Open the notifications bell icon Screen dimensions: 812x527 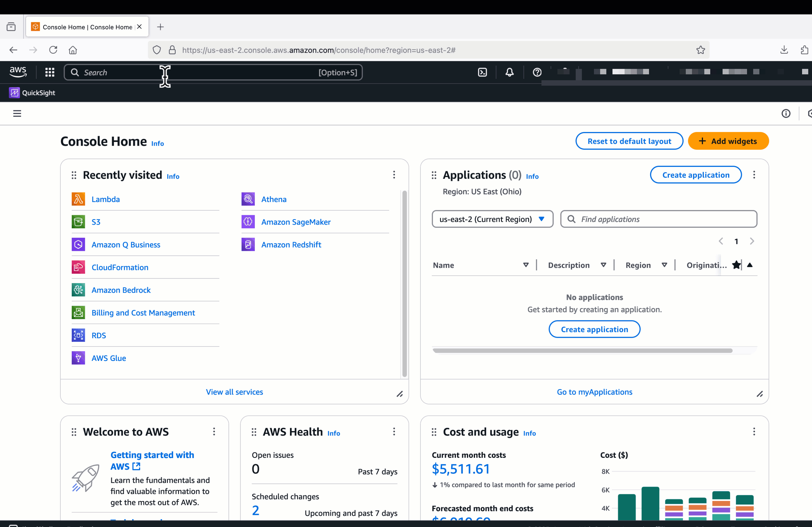(509, 72)
